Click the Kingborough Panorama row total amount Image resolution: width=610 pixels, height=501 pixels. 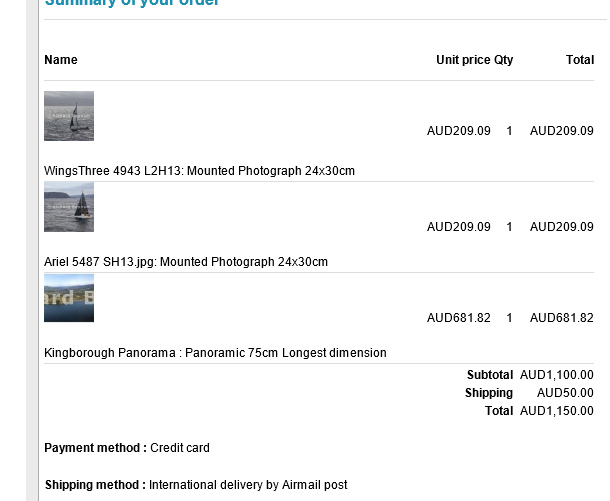(561, 318)
